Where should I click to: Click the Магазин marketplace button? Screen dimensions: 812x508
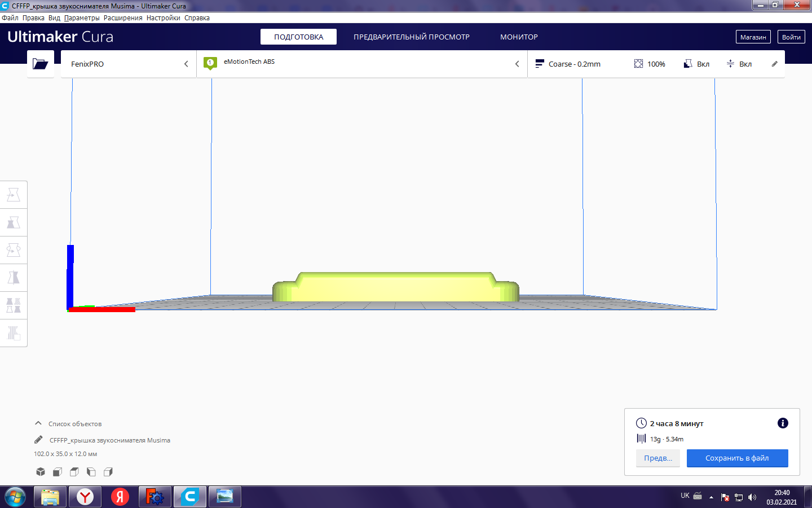(x=753, y=37)
